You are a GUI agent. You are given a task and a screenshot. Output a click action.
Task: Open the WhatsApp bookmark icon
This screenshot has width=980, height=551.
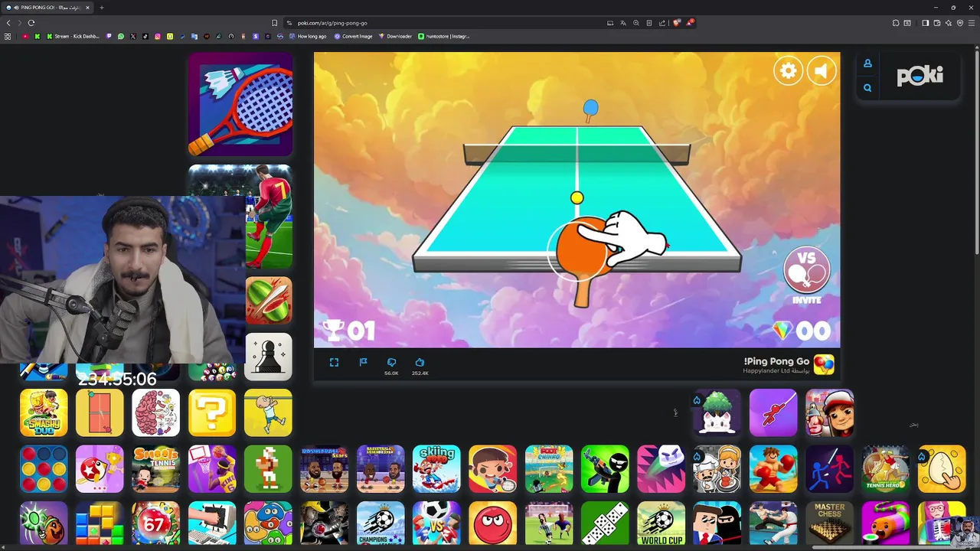pos(121,36)
